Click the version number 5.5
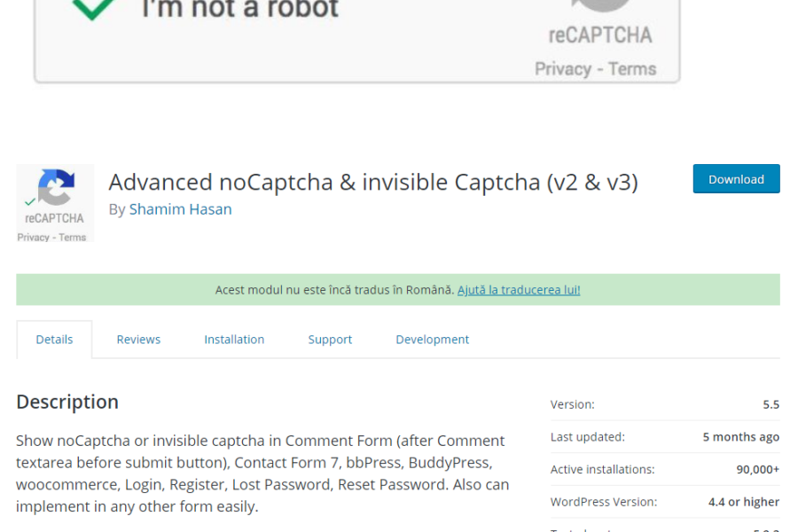 [x=771, y=404]
